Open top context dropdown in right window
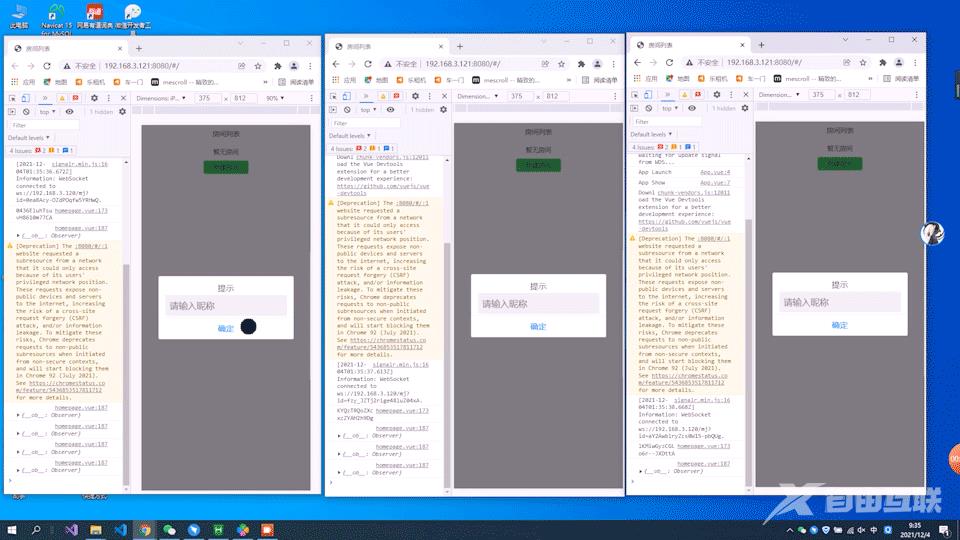The width and height of the screenshot is (960, 540). (x=670, y=108)
